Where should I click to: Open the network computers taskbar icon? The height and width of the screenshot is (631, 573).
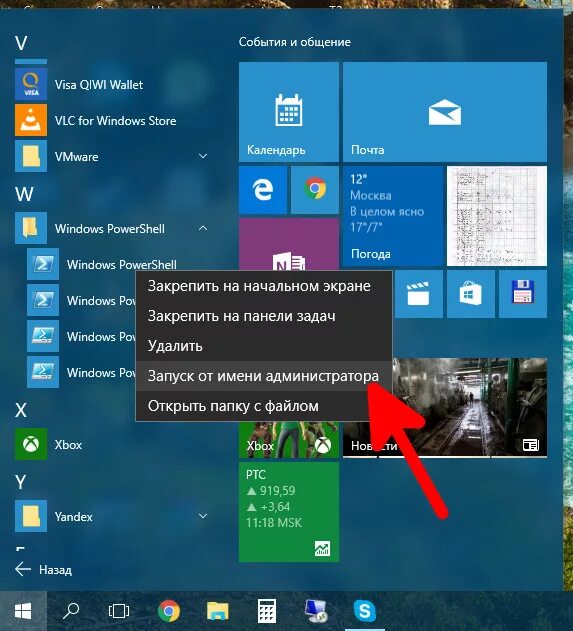coord(316,611)
